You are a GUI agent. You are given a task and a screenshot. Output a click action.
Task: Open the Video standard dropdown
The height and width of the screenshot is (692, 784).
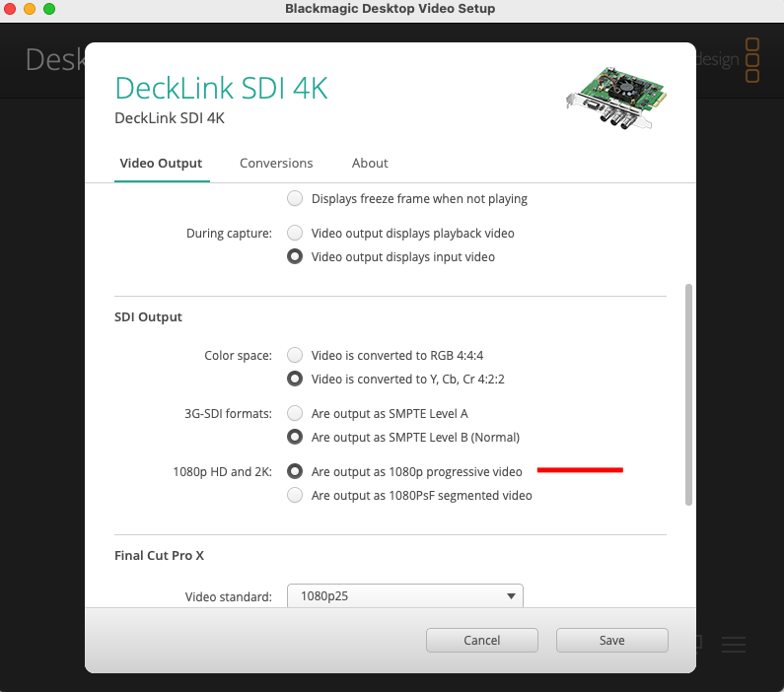404,596
